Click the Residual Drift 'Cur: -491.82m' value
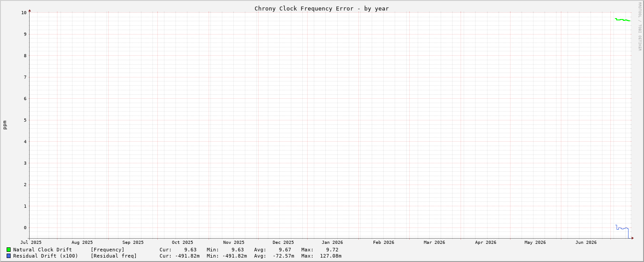Image resolution: width=644 pixels, height=262 pixels. pos(179,256)
